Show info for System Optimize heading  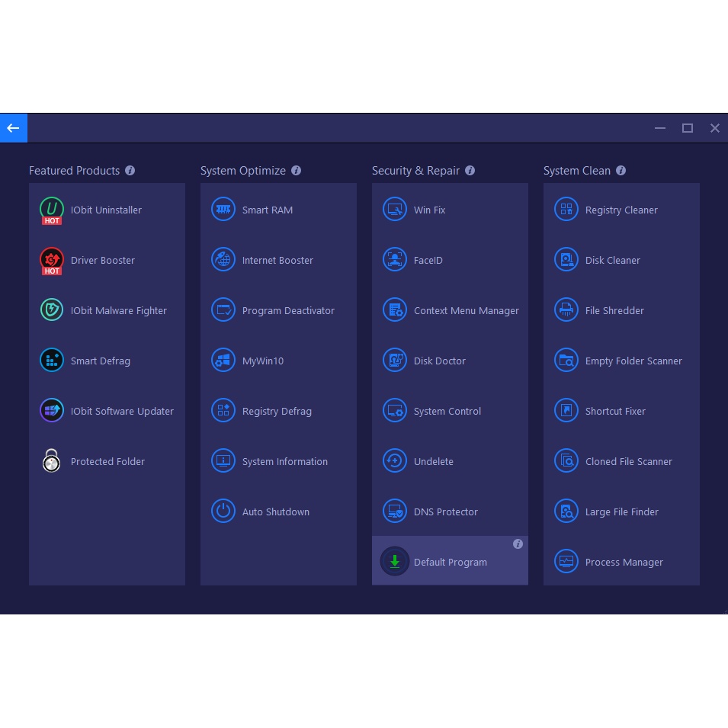tap(296, 171)
